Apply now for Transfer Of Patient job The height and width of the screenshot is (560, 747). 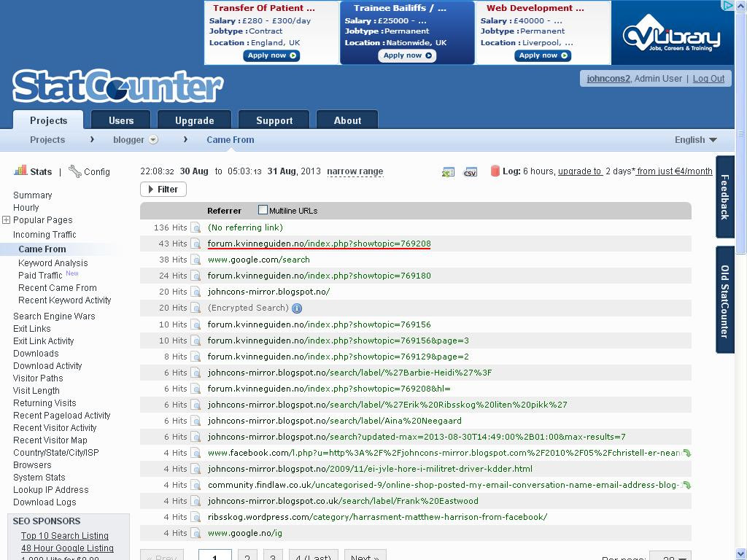click(271, 55)
